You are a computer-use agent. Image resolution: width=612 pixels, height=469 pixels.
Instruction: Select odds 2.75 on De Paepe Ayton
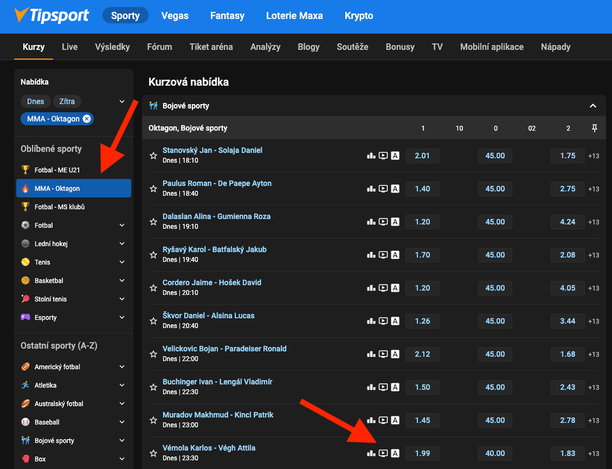[x=568, y=189]
